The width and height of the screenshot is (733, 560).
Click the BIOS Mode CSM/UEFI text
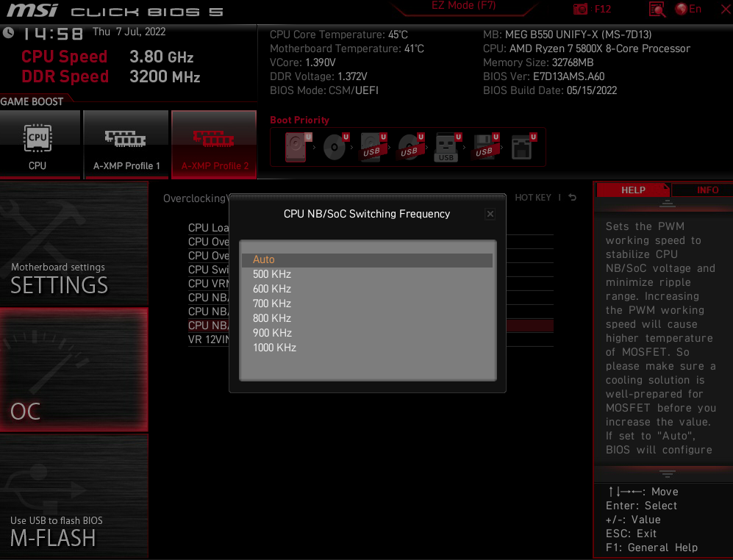click(324, 90)
